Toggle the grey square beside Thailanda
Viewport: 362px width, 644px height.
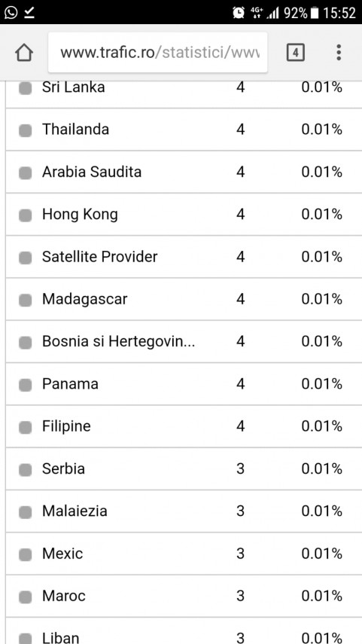(x=25, y=130)
